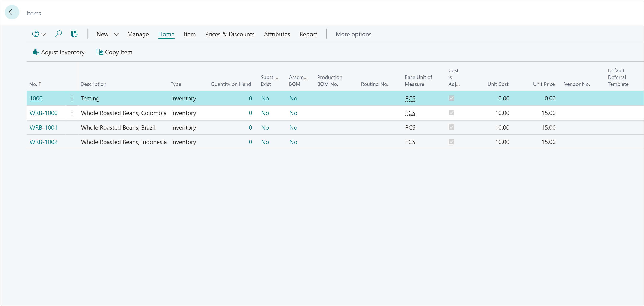Click Assembly BOM No for WRB-1002
This screenshot has height=306, width=644.
[x=293, y=142]
